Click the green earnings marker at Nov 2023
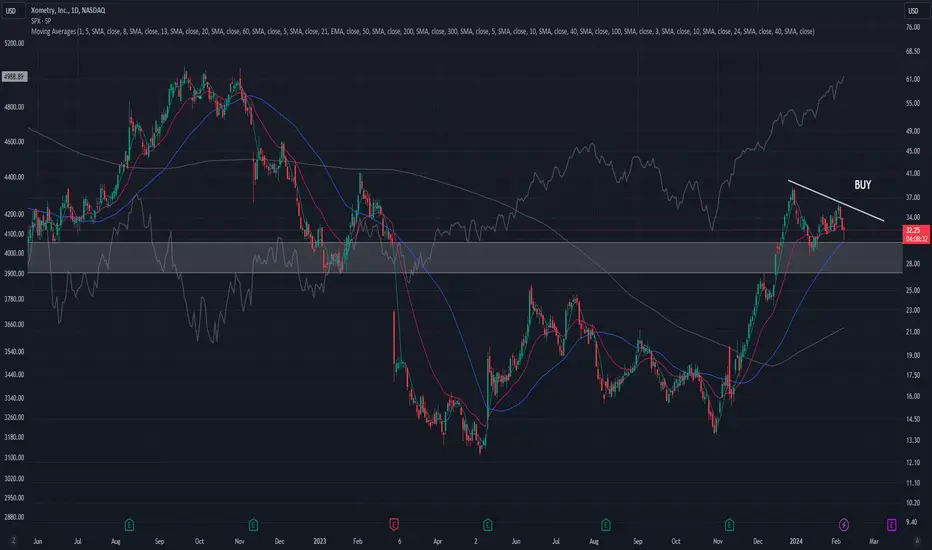Screen dimensions: 932x550 [x=729, y=524]
